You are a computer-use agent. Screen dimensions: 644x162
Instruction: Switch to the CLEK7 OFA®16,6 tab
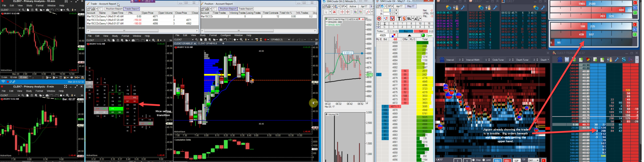[x=208, y=44]
